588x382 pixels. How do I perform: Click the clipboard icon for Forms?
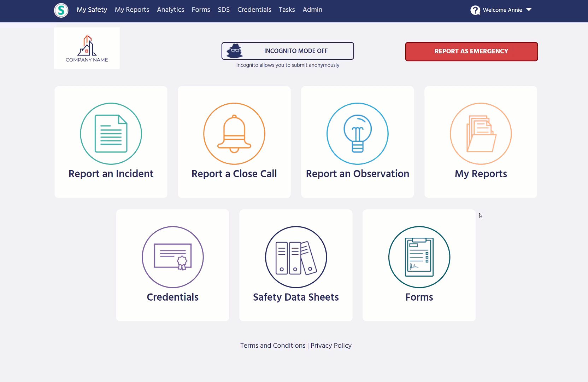click(419, 257)
